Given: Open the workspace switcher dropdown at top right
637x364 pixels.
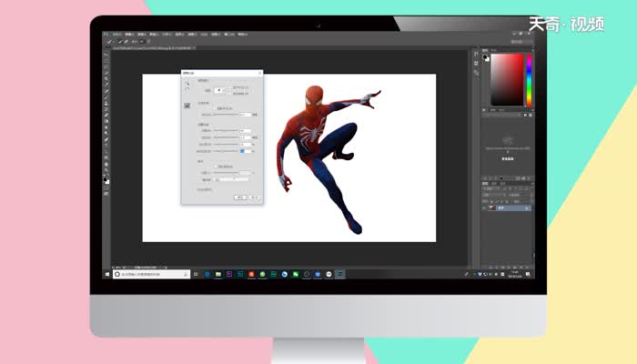Looking at the screenshot, I should click(521, 42).
